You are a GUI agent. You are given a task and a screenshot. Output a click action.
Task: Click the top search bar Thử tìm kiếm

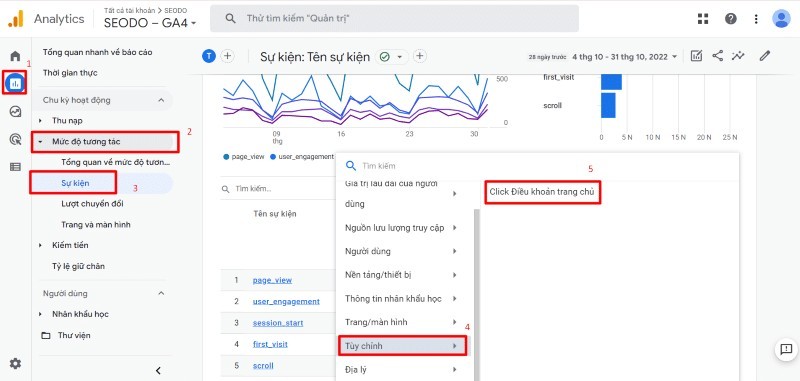[x=394, y=18]
